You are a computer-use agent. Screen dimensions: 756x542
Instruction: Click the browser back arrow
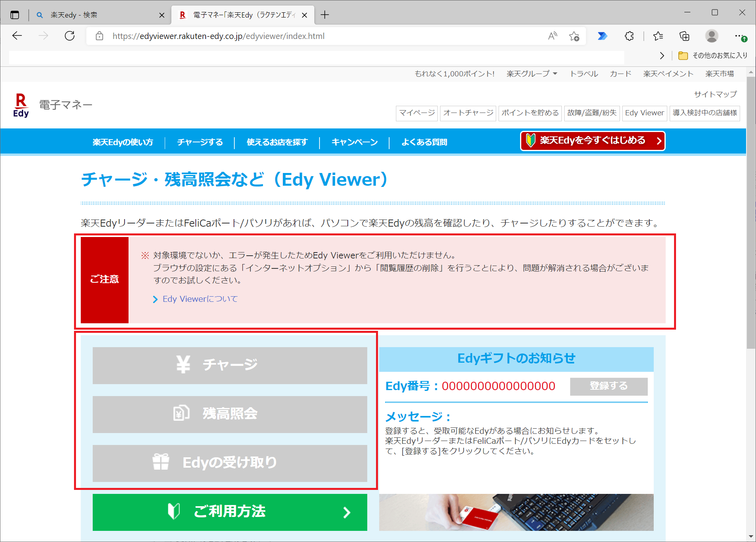[x=17, y=36]
